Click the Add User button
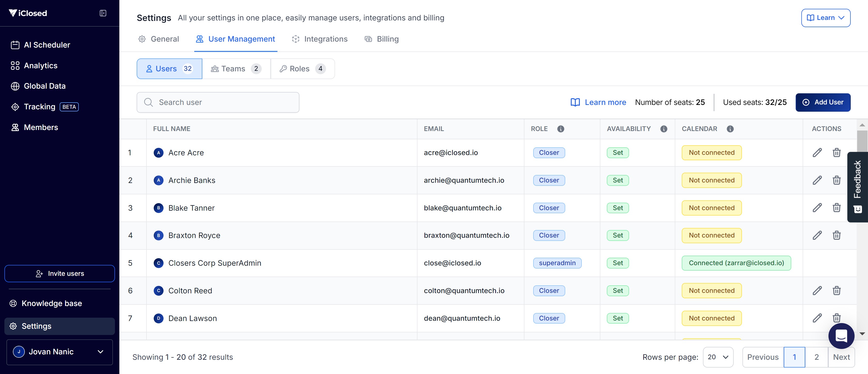The image size is (868, 374). click(x=823, y=103)
